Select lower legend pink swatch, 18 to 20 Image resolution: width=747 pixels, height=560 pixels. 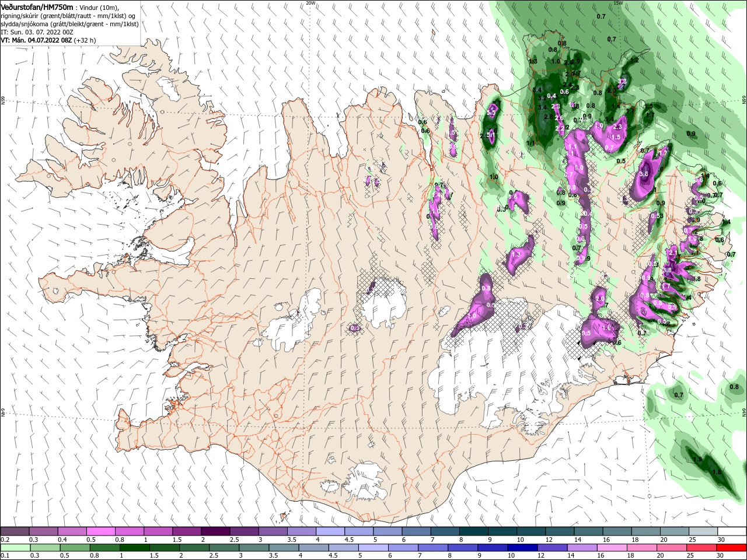point(641,548)
